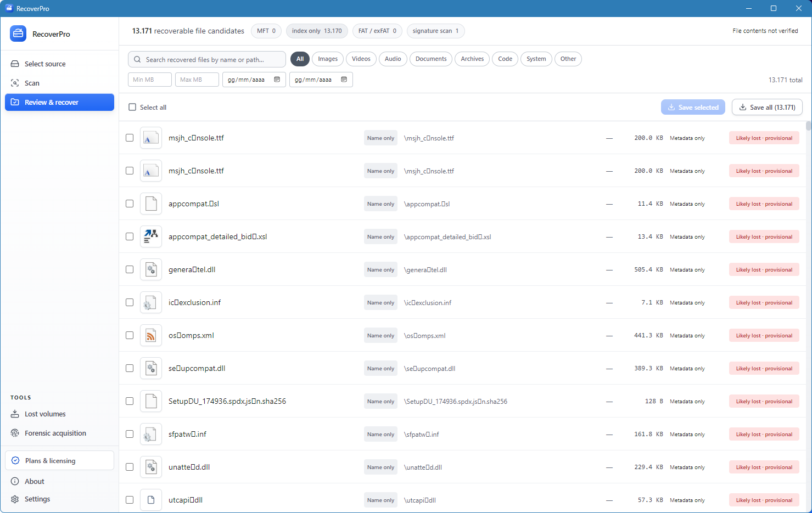The width and height of the screenshot is (812, 513).
Task: Click the download icon on the Save all button
Action: click(743, 107)
